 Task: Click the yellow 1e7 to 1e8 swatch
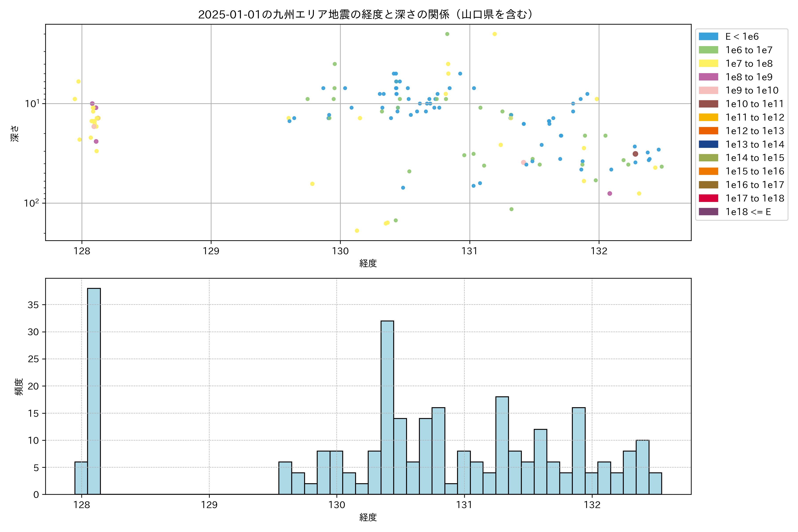tap(708, 63)
